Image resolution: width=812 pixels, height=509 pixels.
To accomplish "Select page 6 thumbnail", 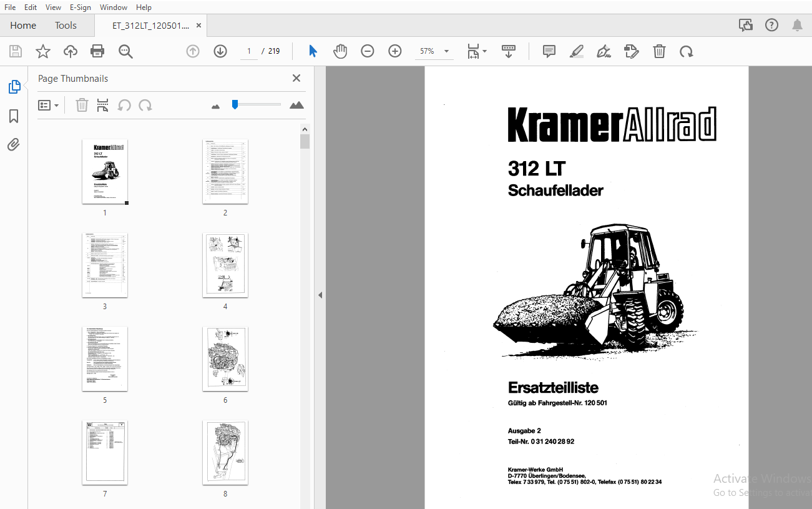I will [225, 358].
